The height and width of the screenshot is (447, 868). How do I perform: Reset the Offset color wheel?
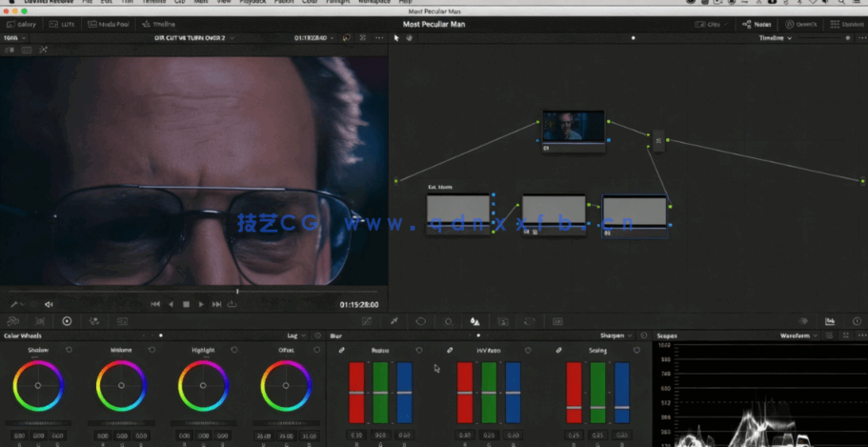tap(316, 350)
